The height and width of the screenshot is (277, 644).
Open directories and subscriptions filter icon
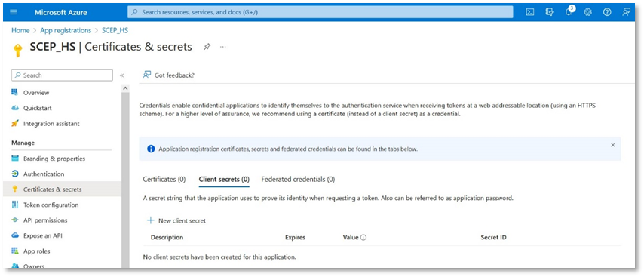click(x=550, y=12)
